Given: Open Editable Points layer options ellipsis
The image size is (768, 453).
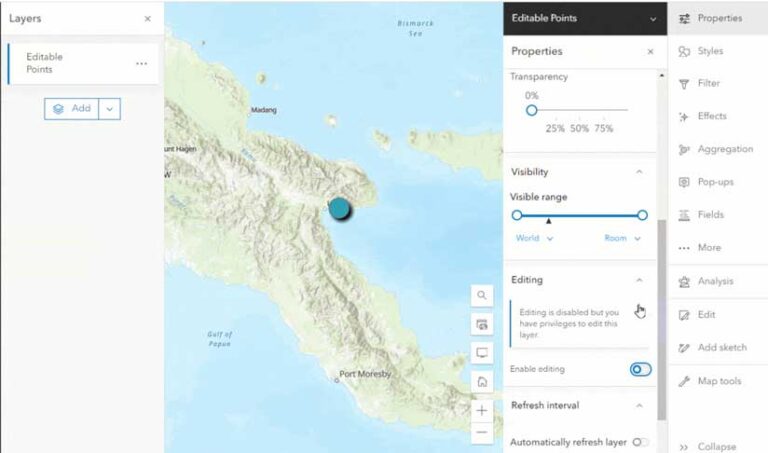Looking at the screenshot, I should coord(142,64).
